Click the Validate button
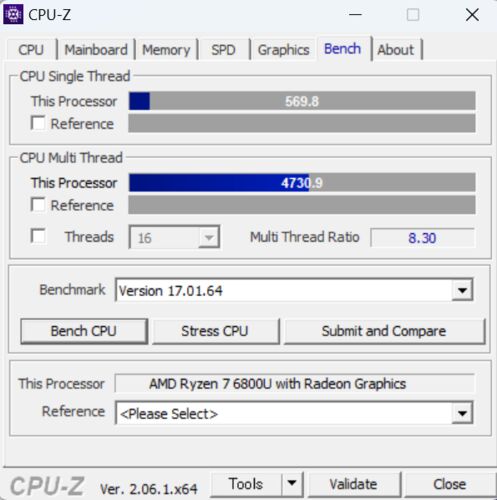This screenshot has width=497, height=500. (353, 484)
